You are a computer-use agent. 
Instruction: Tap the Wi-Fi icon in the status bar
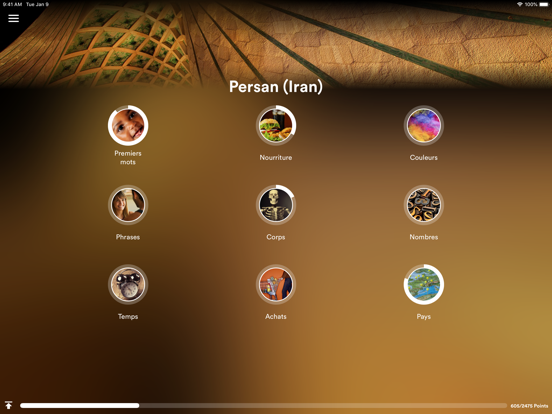pyautogui.click(x=520, y=5)
